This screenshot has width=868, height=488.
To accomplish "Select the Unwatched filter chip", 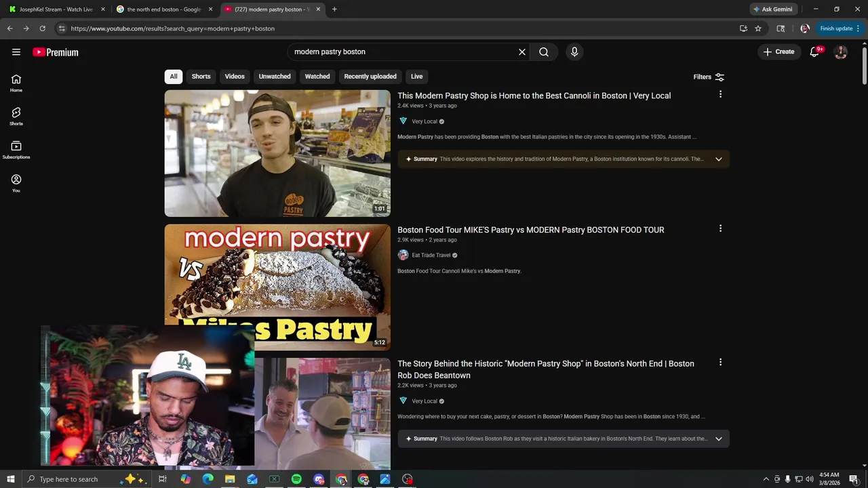I will 275,77.
